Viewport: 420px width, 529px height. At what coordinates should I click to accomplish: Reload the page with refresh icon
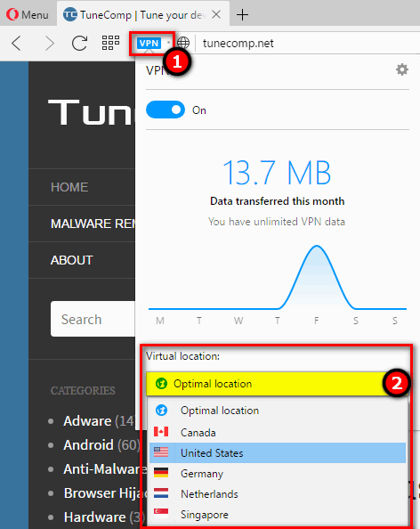79,43
